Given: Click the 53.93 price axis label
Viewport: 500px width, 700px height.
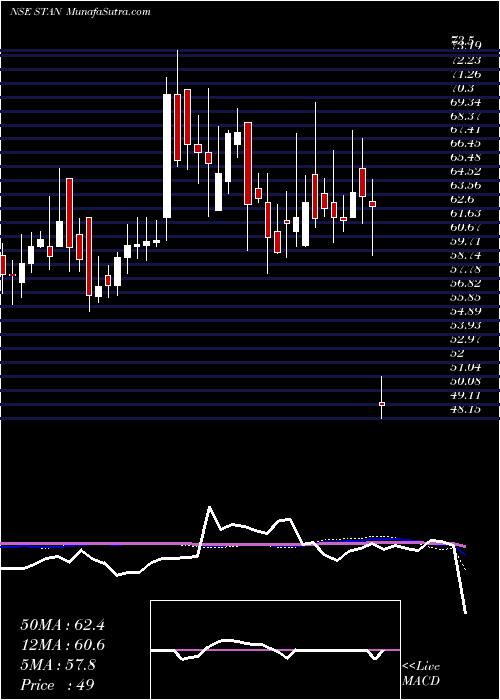Looking at the screenshot, I should (466, 324).
